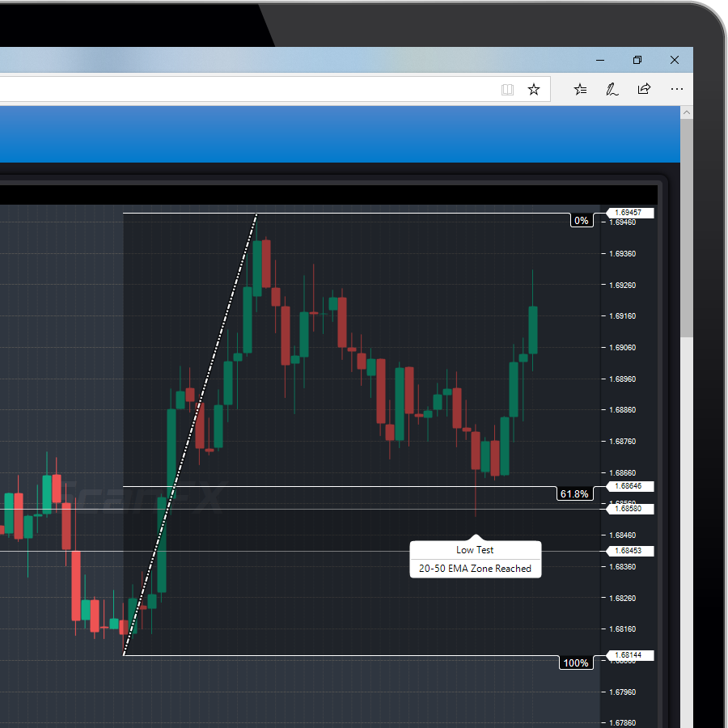Open the Reading view book icon
The height and width of the screenshot is (728, 728).
point(507,90)
